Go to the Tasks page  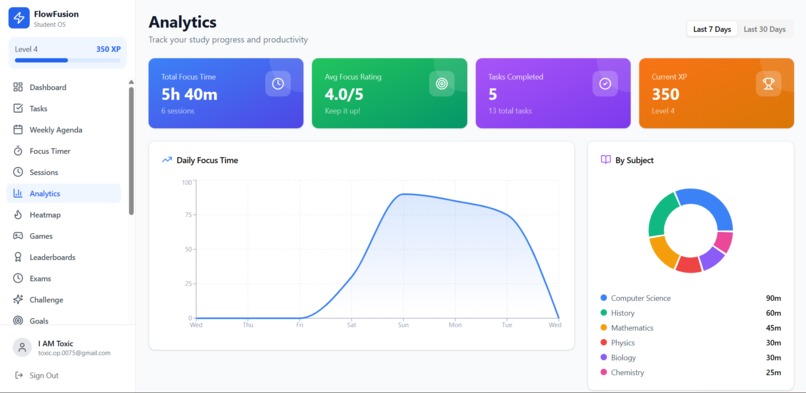click(x=64, y=108)
